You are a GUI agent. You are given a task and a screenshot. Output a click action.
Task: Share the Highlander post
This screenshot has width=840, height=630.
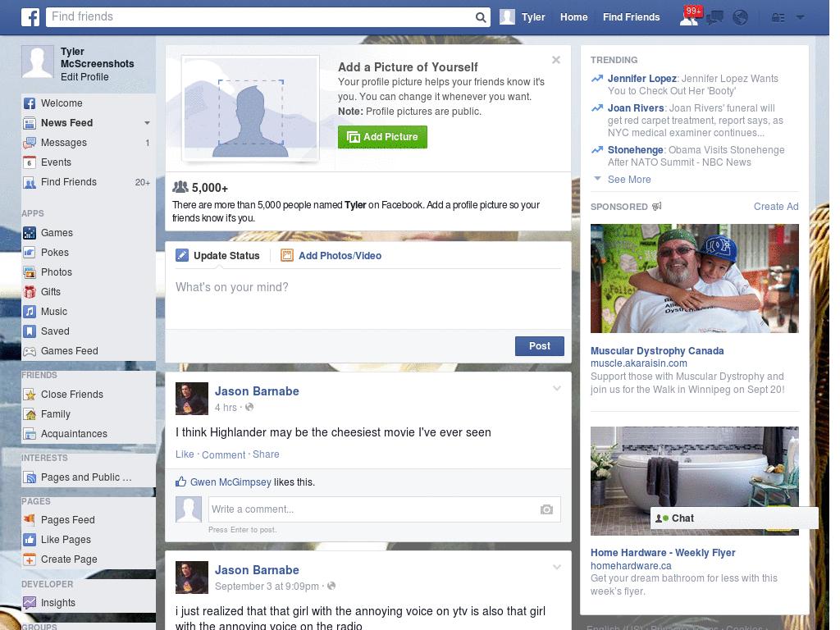tap(266, 454)
